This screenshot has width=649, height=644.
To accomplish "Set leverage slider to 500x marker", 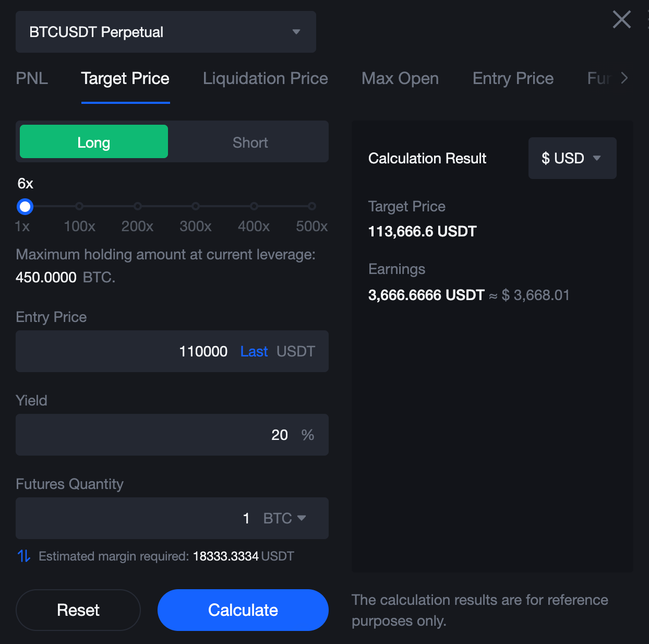I will (x=312, y=206).
